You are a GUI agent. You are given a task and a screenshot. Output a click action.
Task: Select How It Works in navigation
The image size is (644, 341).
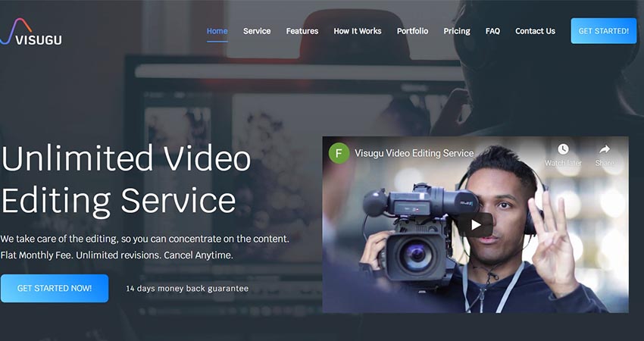(358, 31)
